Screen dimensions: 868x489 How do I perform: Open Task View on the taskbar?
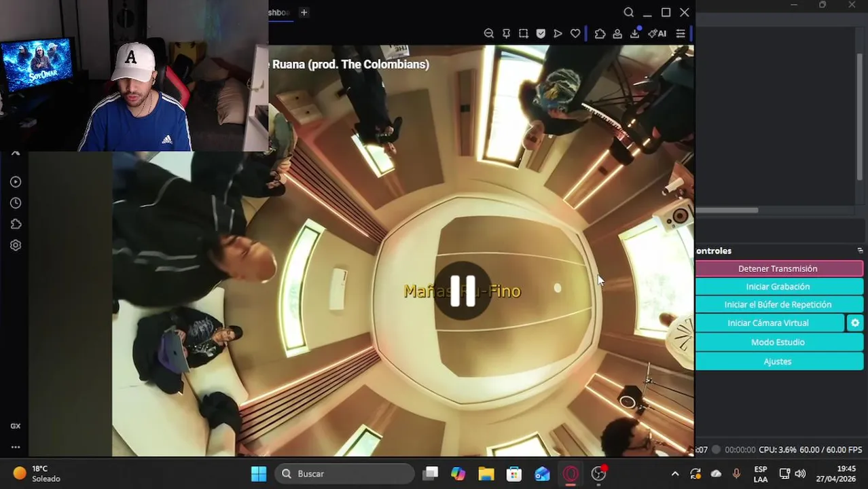(431, 473)
